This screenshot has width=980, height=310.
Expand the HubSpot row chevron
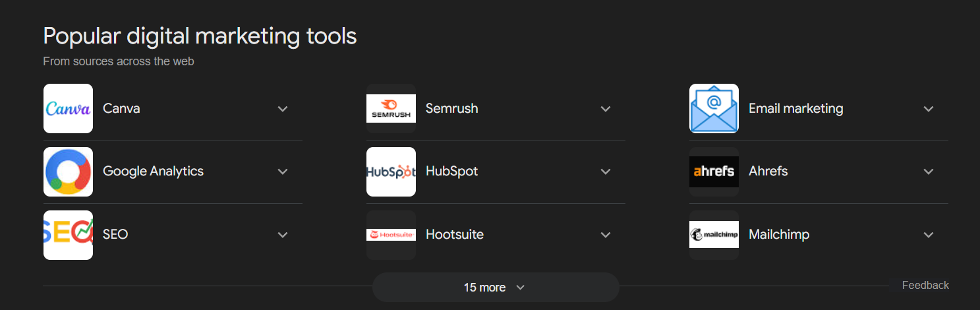tap(606, 171)
